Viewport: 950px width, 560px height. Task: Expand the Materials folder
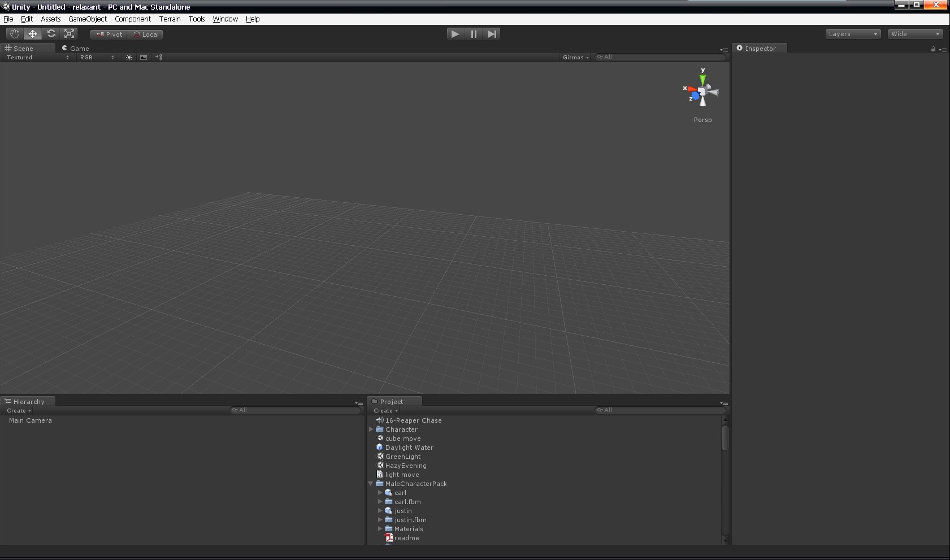pos(380,529)
